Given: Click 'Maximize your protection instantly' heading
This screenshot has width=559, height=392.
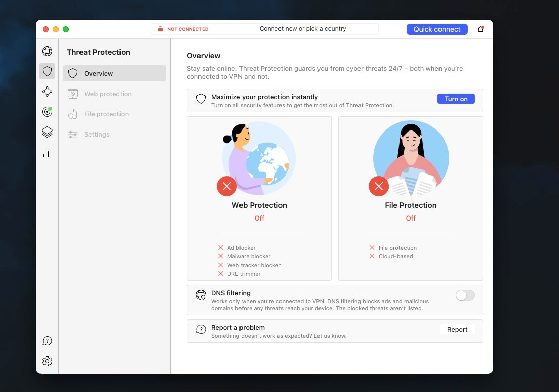Looking at the screenshot, I should click(x=264, y=97).
